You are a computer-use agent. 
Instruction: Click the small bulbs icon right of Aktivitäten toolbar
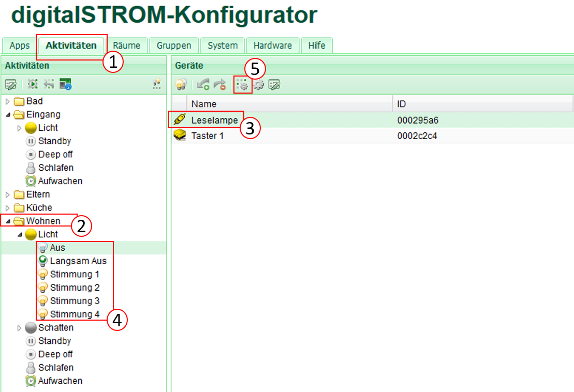(x=157, y=84)
